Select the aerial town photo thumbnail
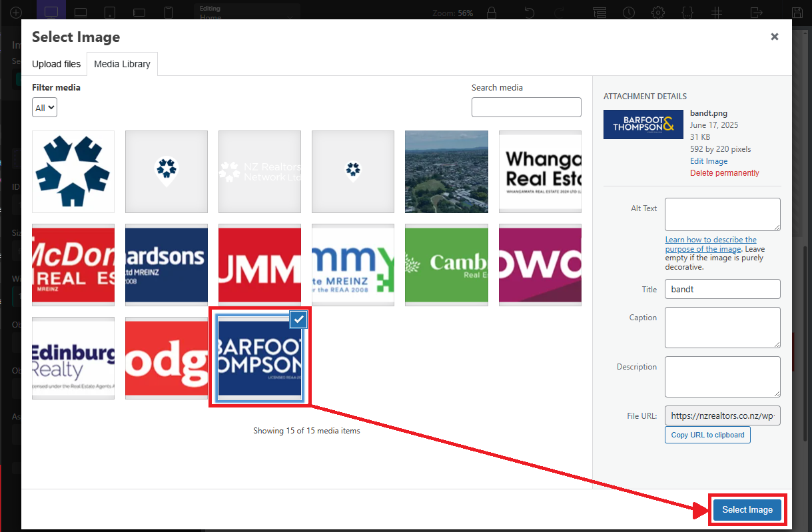Image resolution: width=812 pixels, height=532 pixels. tap(446, 172)
